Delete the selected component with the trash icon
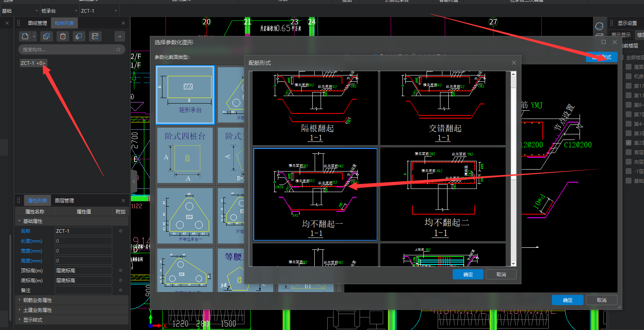 (x=63, y=36)
